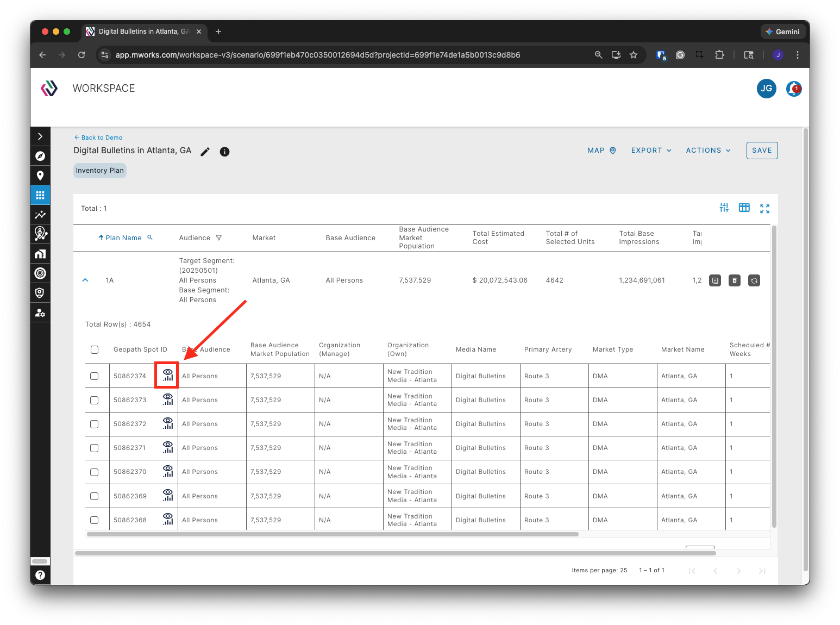Open the shield security icon in sidebar

(40, 293)
